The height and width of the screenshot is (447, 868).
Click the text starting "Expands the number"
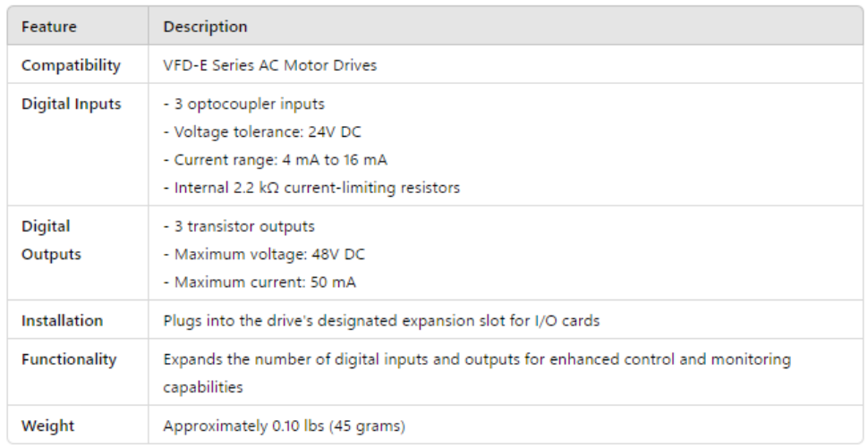[x=476, y=359]
